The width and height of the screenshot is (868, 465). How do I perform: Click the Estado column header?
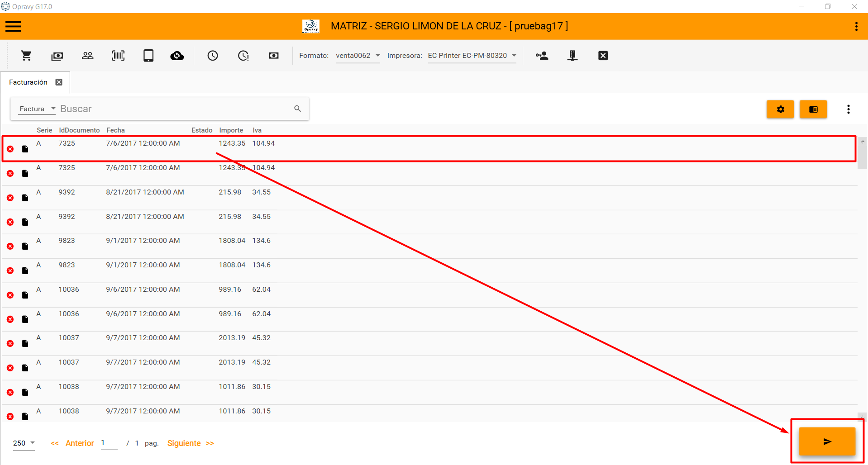coord(202,130)
